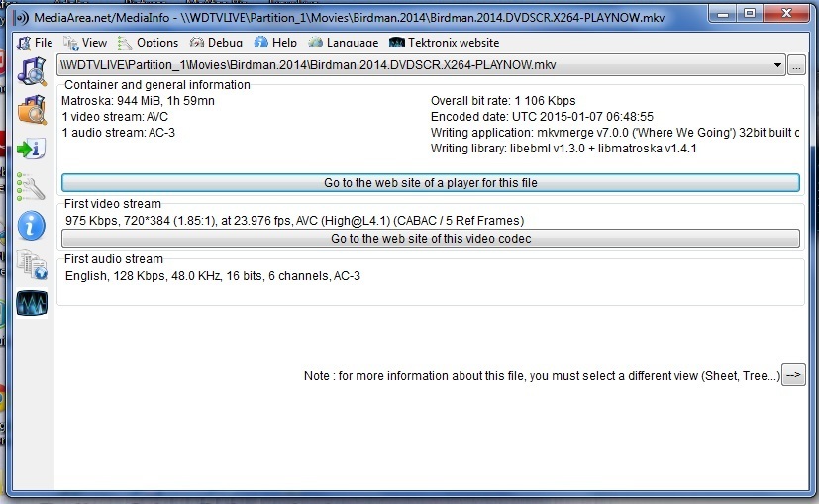Click 'Writing application: mkvmerge v7.0.0' text
Image resolution: width=819 pixels, height=504 pixels.
click(615, 133)
